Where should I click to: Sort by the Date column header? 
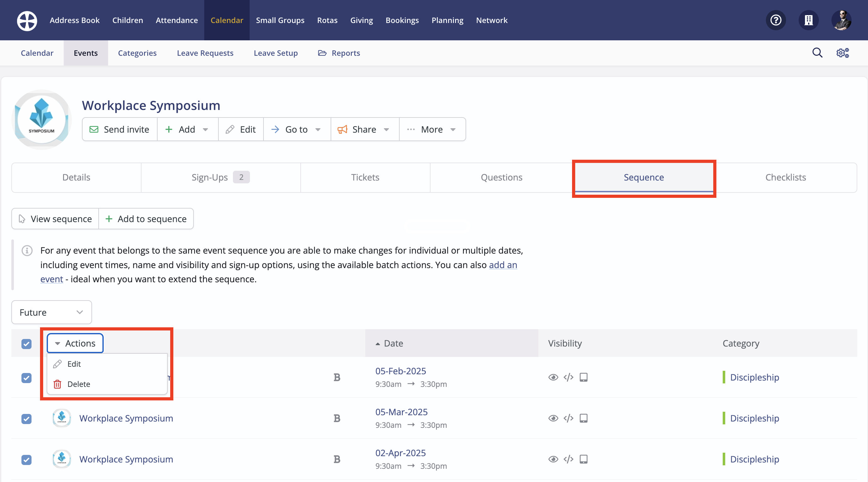(x=451, y=343)
